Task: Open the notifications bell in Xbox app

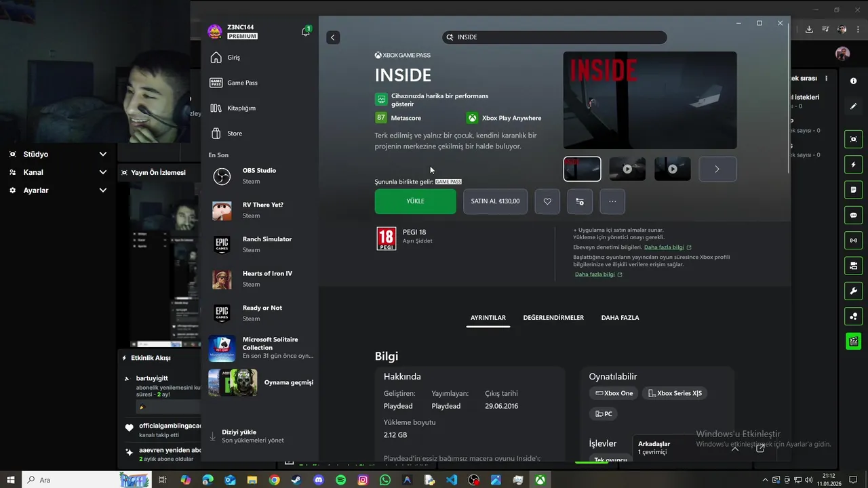Action: (x=306, y=31)
